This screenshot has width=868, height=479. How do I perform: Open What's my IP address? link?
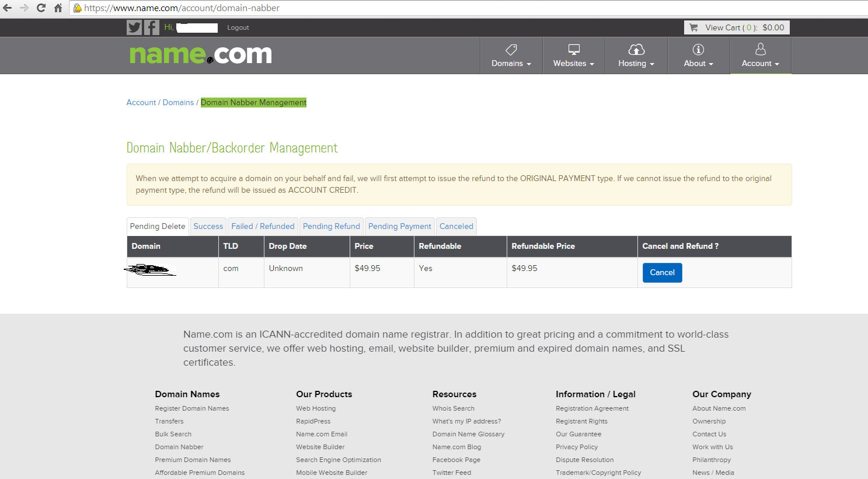pyautogui.click(x=467, y=421)
